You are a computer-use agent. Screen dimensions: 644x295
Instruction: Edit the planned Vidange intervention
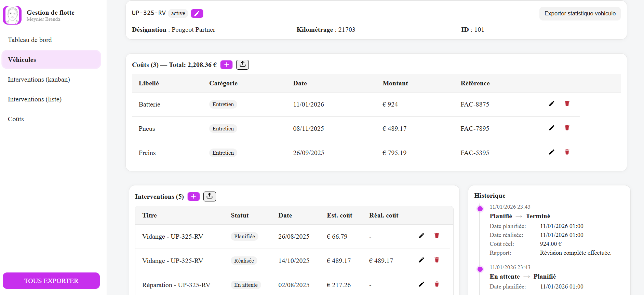pyautogui.click(x=421, y=236)
